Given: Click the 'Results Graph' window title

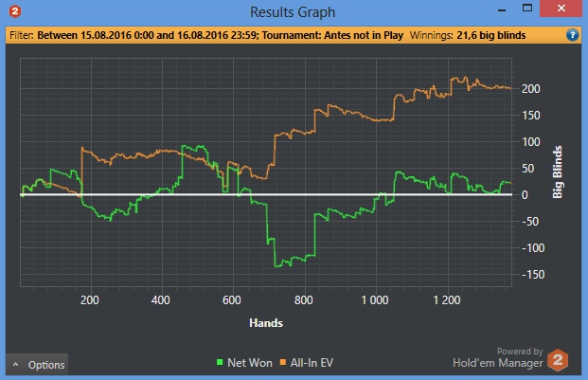Looking at the screenshot, I should click(x=293, y=12).
